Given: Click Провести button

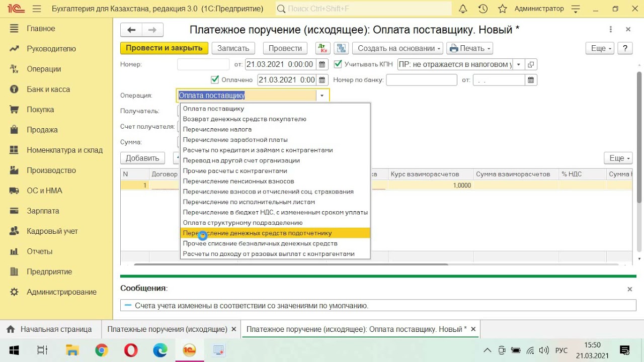Looking at the screenshot, I should coord(285,48).
